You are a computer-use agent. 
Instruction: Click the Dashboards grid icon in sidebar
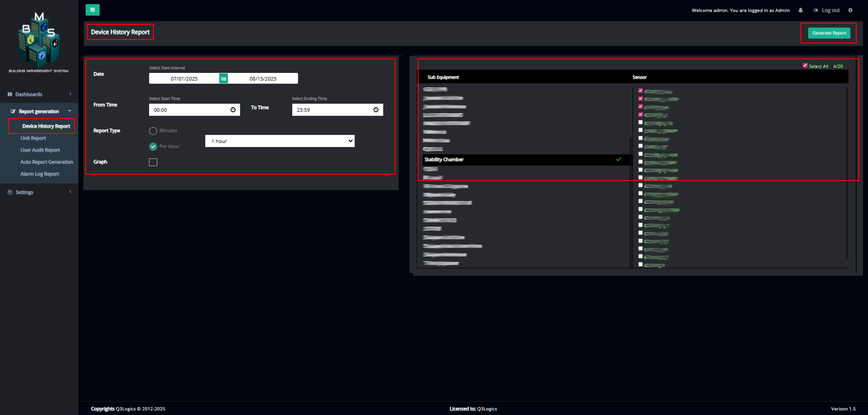(10, 94)
